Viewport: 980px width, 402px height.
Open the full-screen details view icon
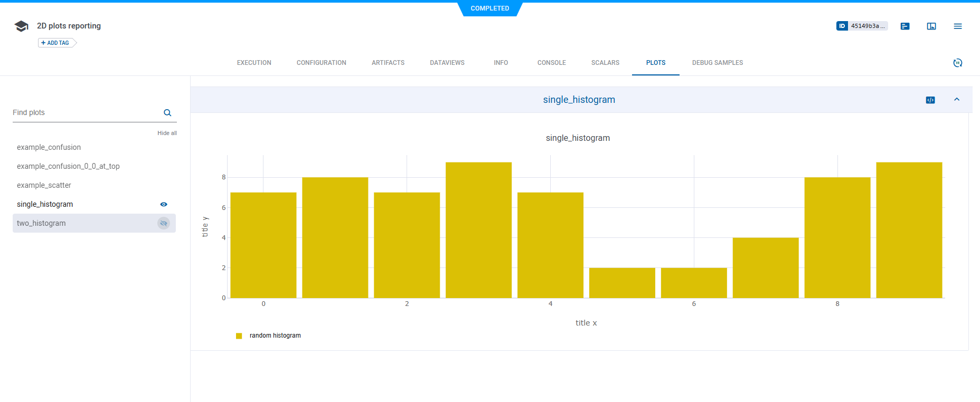point(931,26)
